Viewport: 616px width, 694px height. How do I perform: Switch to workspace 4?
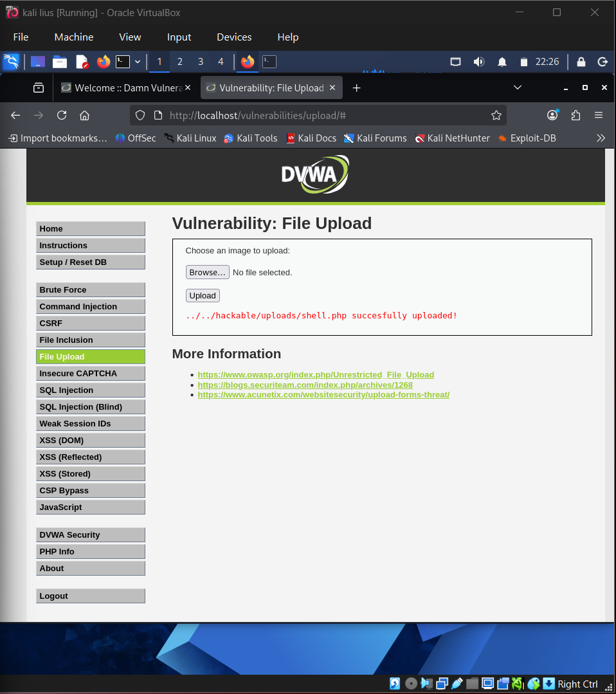221,62
